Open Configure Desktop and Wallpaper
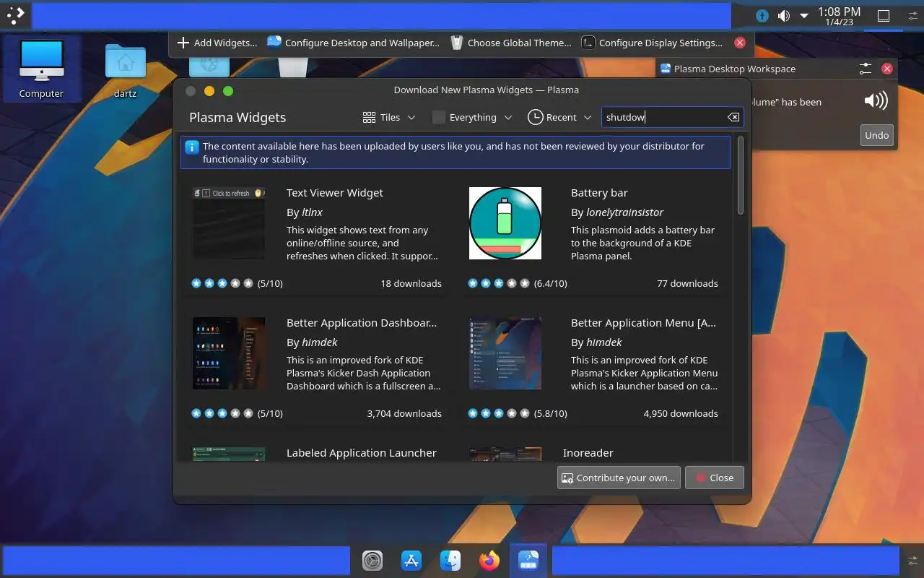924x578 pixels. click(353, 43)
